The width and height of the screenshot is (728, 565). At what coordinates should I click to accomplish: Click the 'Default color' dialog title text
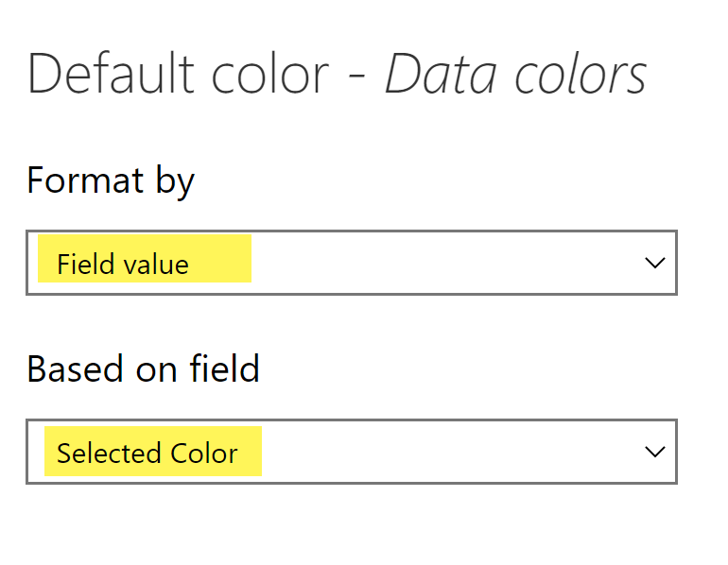point(179,74)
